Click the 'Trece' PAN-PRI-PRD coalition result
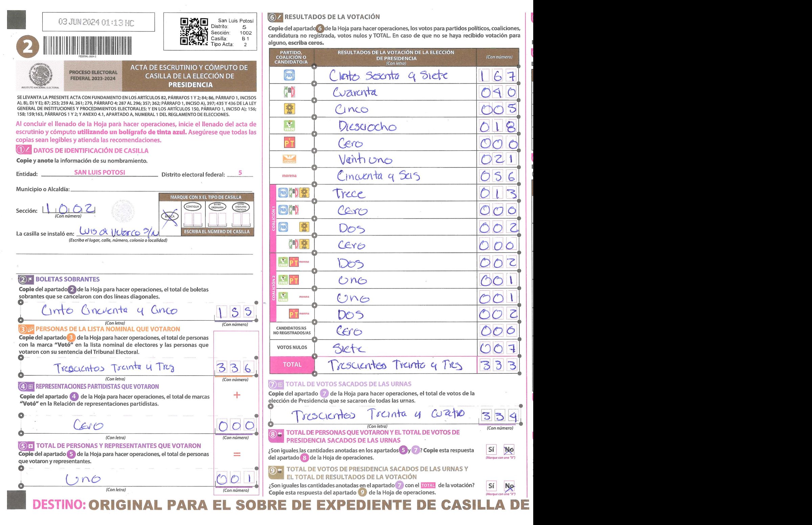Image resolution: width=812 pixels, height=525 pixels. tap(349, 193)
